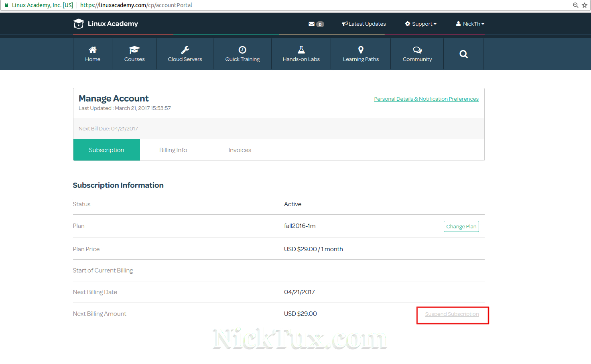The height and width of the screenshot is (364, 591).
Task: Open Community chat bubbles icon
Action: tap(417, 50)
